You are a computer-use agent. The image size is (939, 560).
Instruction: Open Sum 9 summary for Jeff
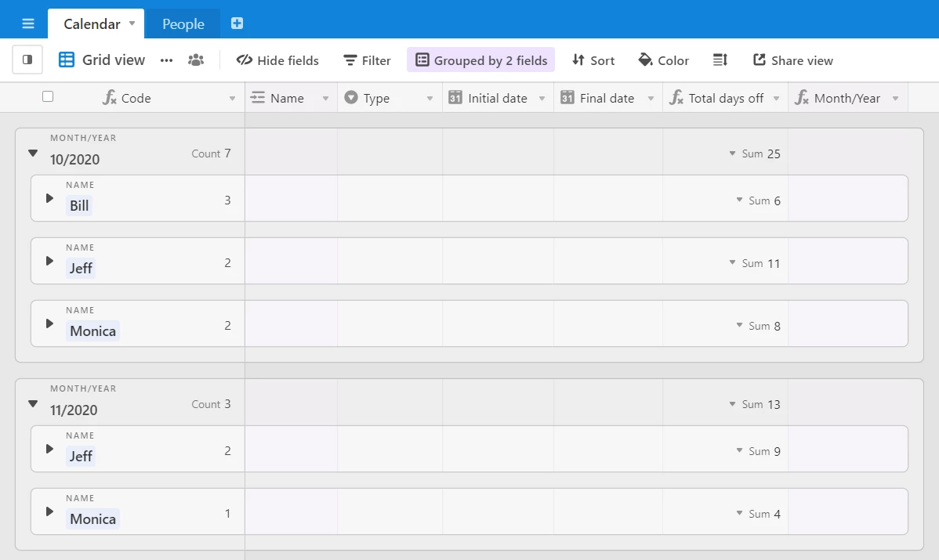pyautogui.click(x=758, y=452)
